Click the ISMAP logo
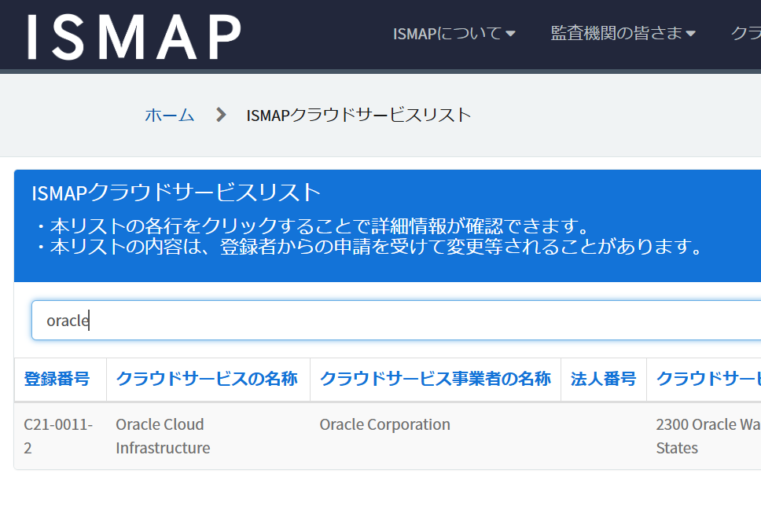 tap(134, 37)
